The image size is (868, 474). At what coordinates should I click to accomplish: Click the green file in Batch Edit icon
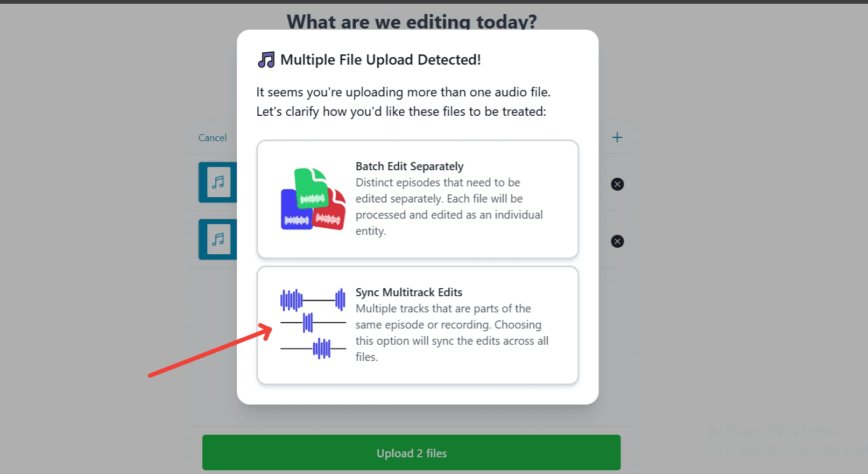click(x=312, y=189)
